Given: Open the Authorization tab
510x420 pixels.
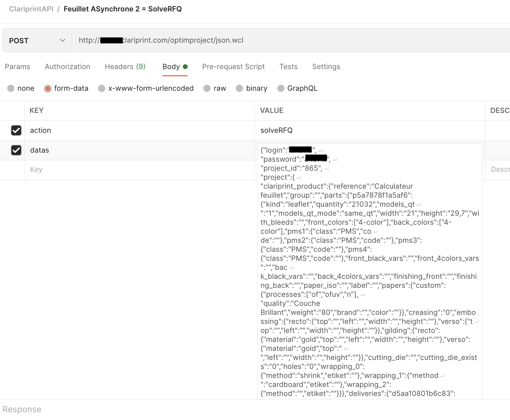Looking at the screenshot, I should (67, 67).
